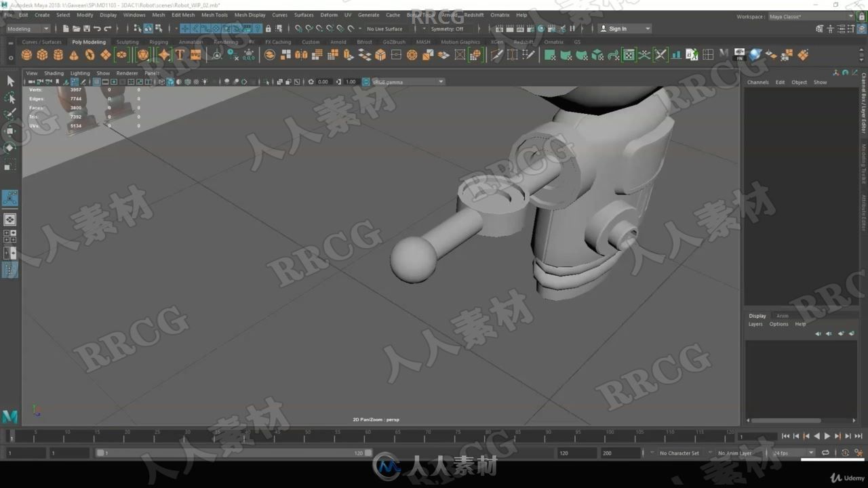The height and width of the screenshot is (488, 868).
Task: Select the Move tool in toolbox
Action: pyautogui.click(x=10, y=131)
